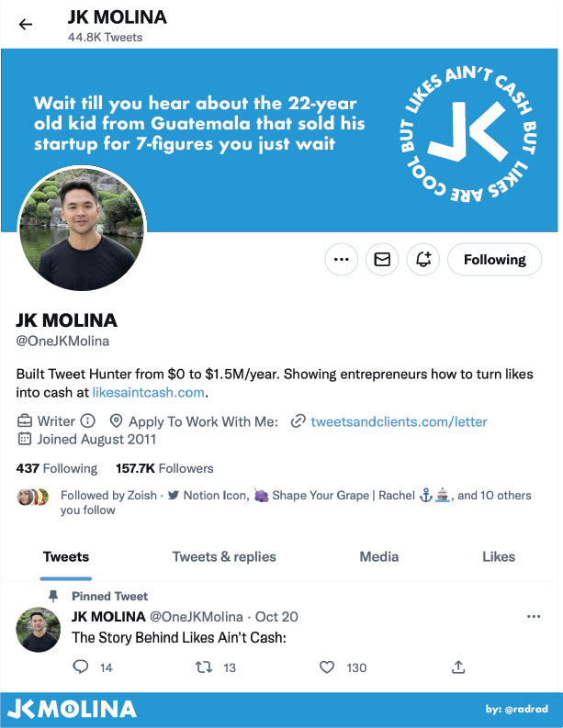This screenshot has width=563, height=728.
Task: Open the tweetsandclients.com/letter link
Action: [x=399, y=421]
